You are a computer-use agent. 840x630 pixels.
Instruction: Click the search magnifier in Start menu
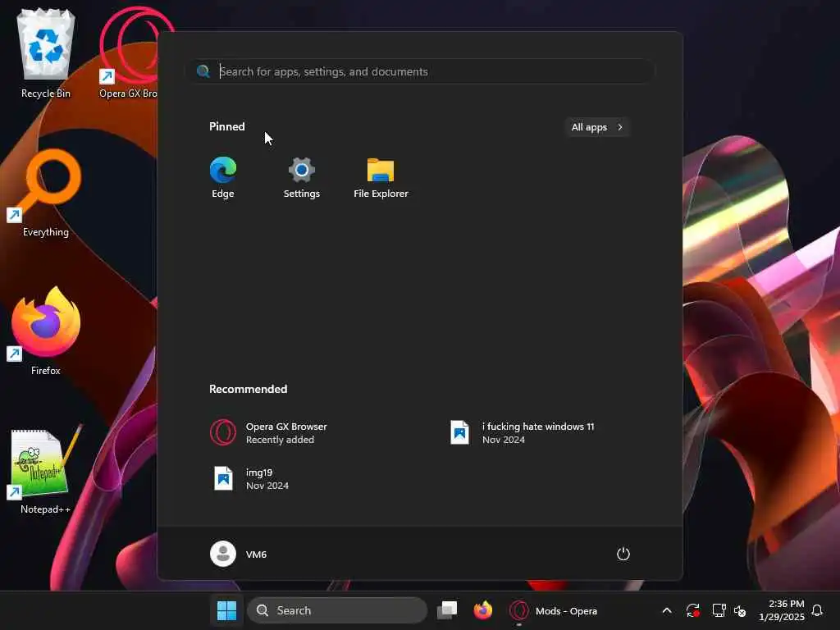point(203,71)
